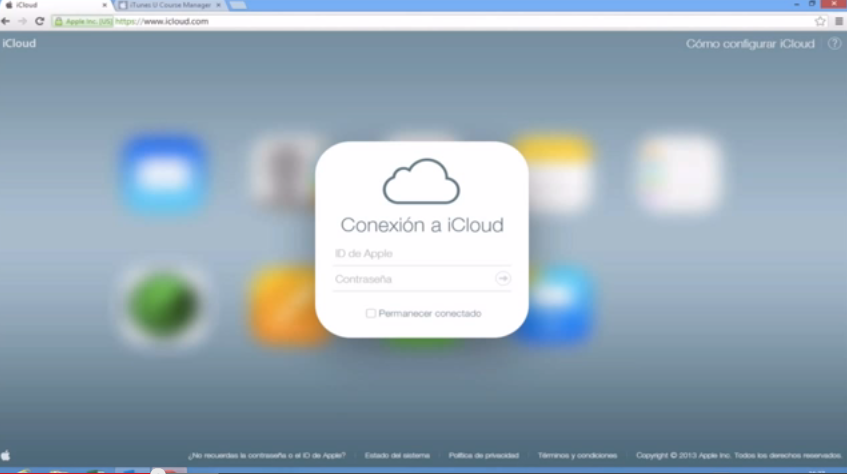Click the blurred blue Mail app icon
Image resolution: width=847 pixels, height=474 pixels.
coord(164,174)
